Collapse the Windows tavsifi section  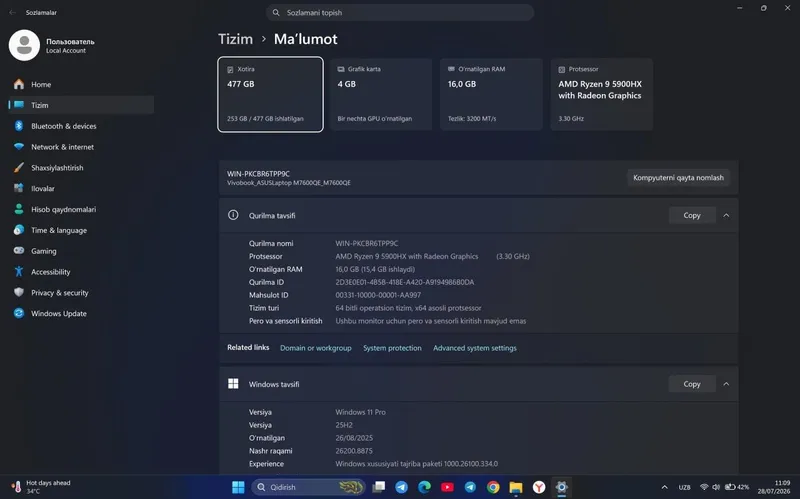tap(726, 384)
